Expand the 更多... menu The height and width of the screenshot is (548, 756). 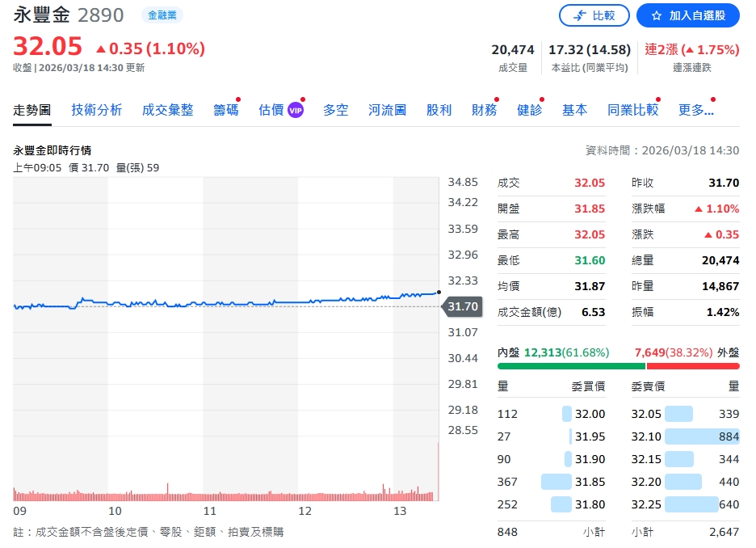click(695, 110)
